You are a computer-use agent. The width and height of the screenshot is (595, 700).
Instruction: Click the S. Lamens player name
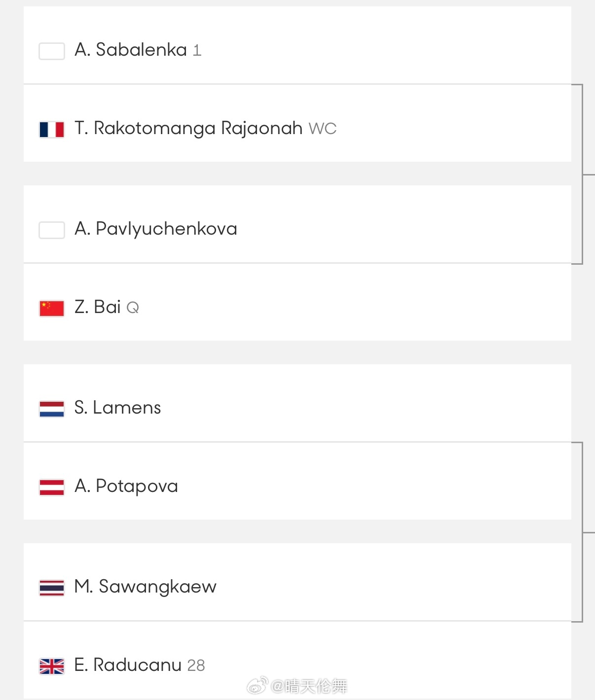pos(117,408)
